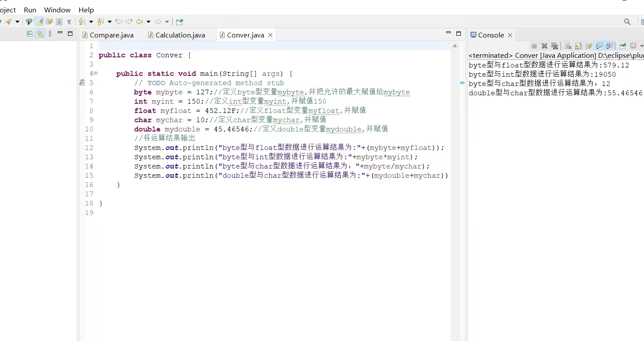Open the Display Selected Console icon
This screenshot has height=341, width=644.
coord(633,46)
